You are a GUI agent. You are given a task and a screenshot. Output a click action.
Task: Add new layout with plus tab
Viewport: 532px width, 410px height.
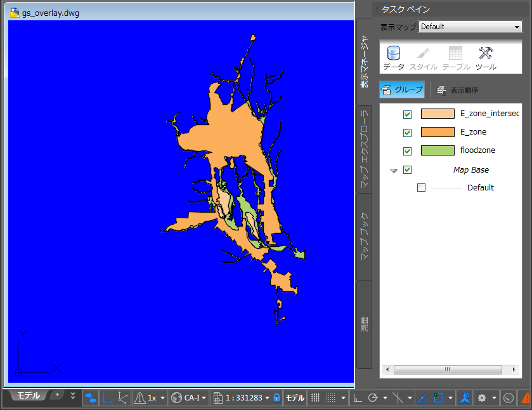coord(57,395)
